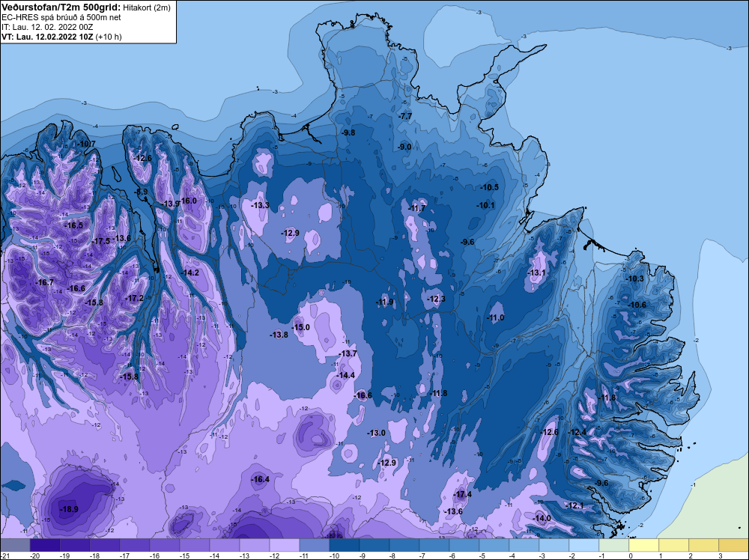749x560 pixels.
Task: Click the 'VT: Lau. 12.02.2022 10Z' valid time line
Action: (x=47, y=37)
